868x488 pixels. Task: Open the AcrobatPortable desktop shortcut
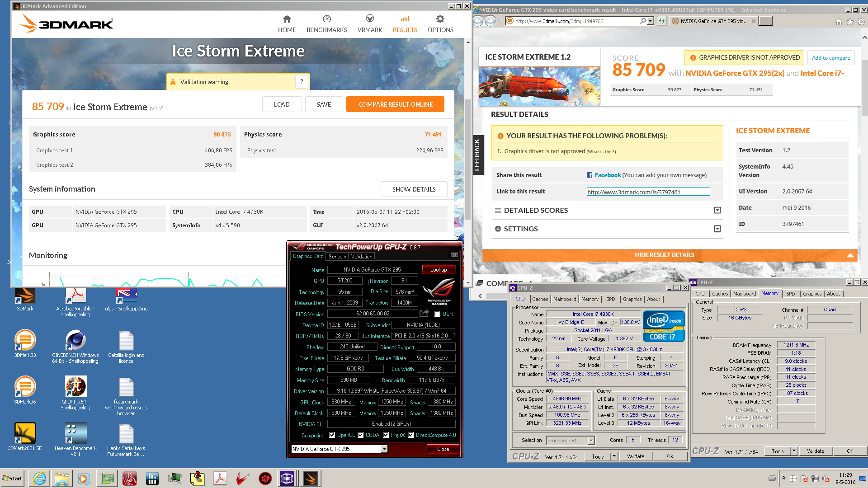tap(75, 302)
